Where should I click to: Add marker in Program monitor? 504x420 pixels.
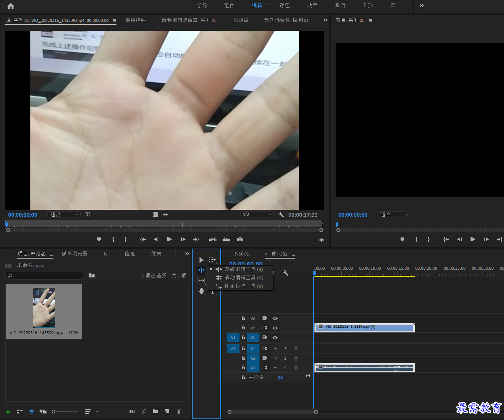(x=402, y=239)
